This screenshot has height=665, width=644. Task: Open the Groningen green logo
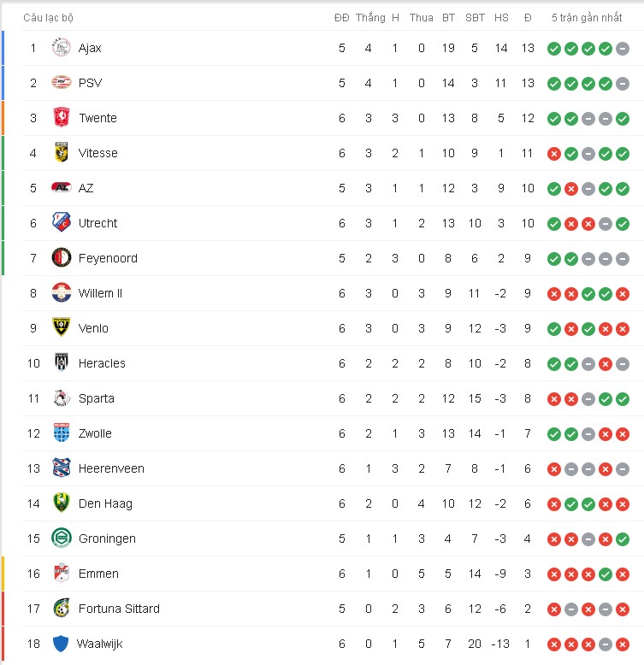(61, 538)
